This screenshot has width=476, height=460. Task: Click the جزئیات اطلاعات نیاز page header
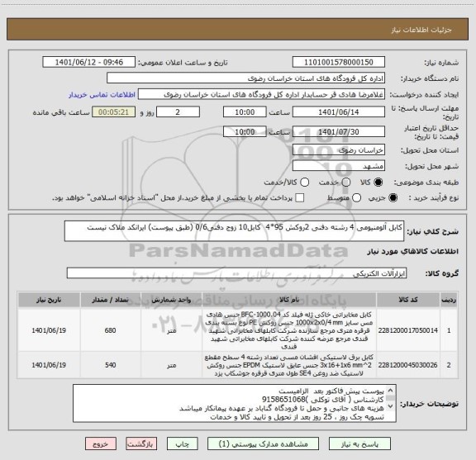pyautogui.click(x=421, y=30)
